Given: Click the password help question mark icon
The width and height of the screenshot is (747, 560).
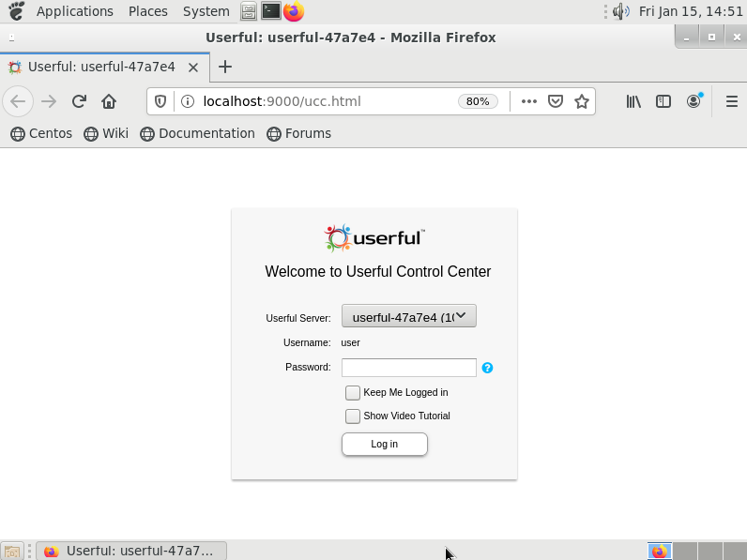Looking at the screenshot, I should point(487,368).
